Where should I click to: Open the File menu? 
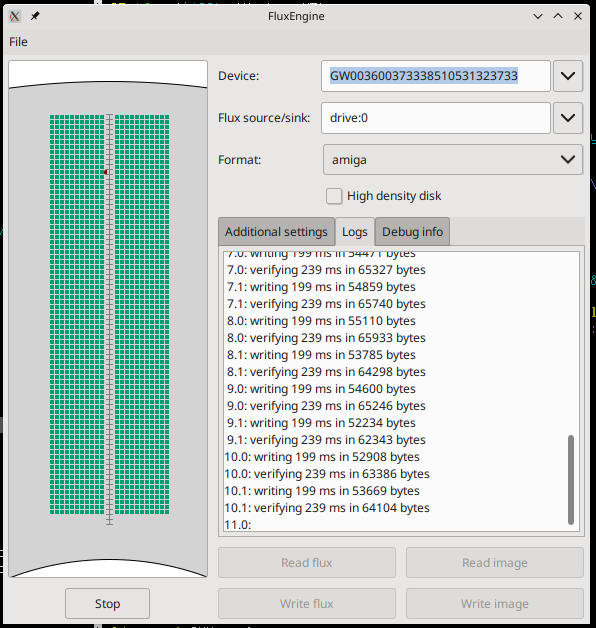click(18, 42)
